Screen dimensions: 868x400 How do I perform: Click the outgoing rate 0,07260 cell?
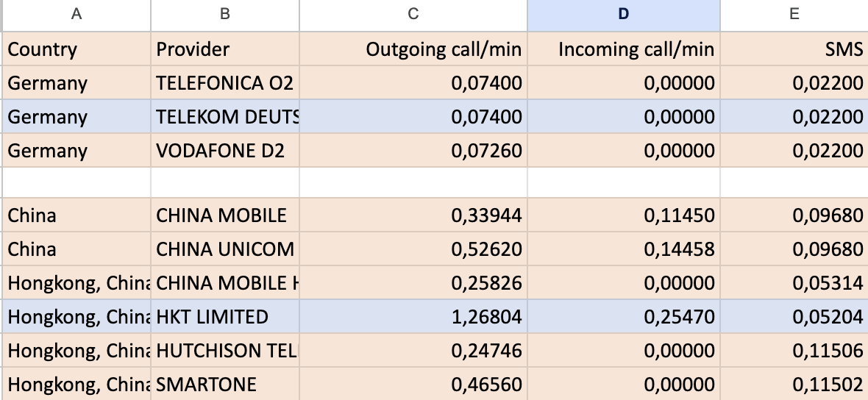pyautogui.click(x=413, y=151)
